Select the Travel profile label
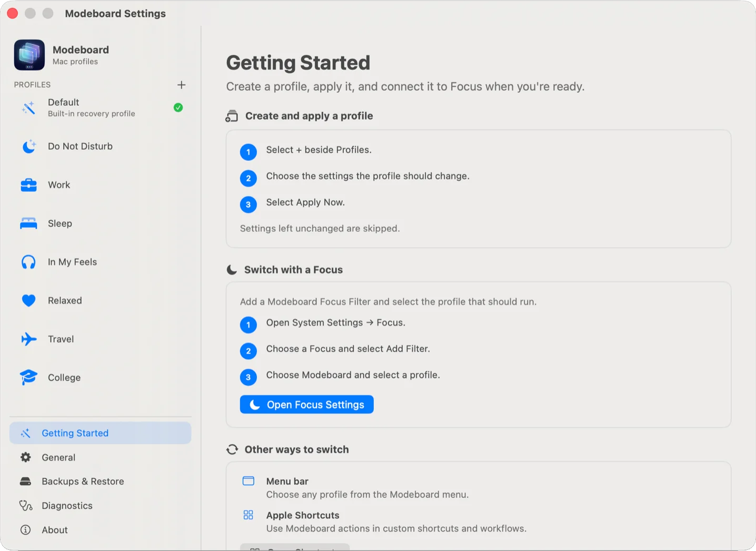This screenshot has width=756, height=551. point(61,339)
